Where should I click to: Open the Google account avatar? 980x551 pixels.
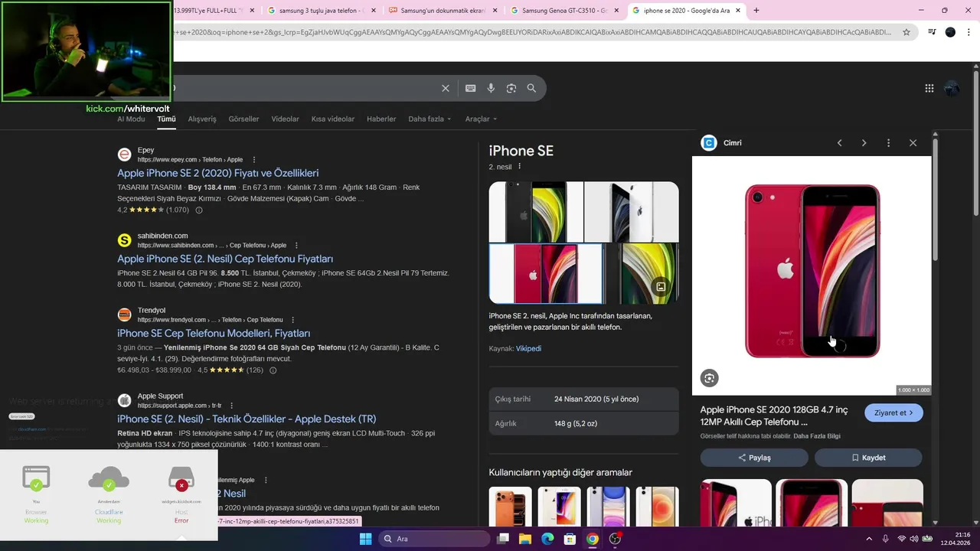click(x=952, y=88)
